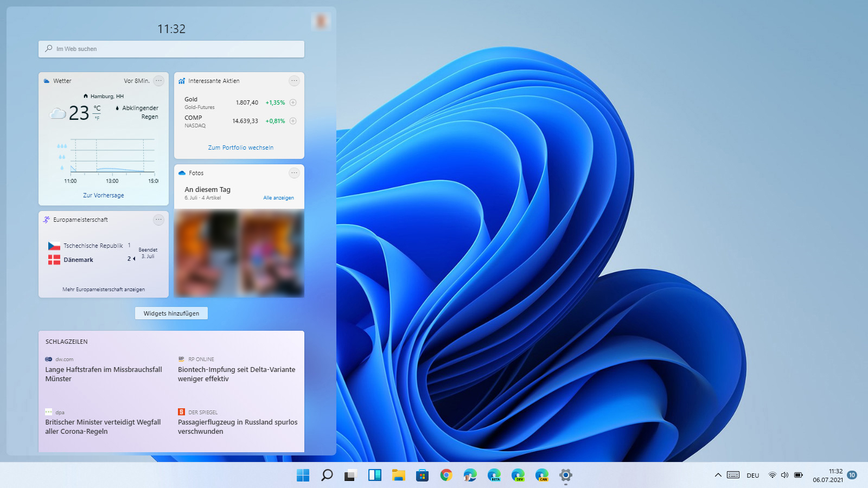Follow the Zum Portfolio wechseln link
Screen dimensions: 868x488
tap(241, 147)
